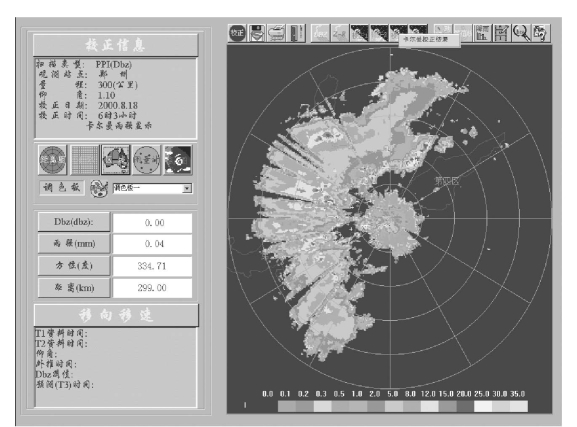Select the rain gauge 雨量计 overlay button
The height and width of the screenshot is (427, 577).
tap(146, 160)
